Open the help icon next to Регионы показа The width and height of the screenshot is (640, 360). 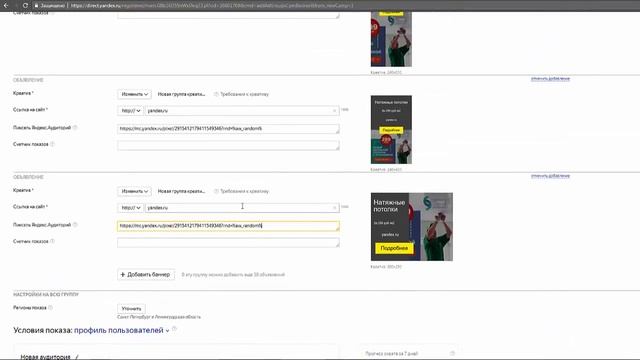(x=50, y=308)
